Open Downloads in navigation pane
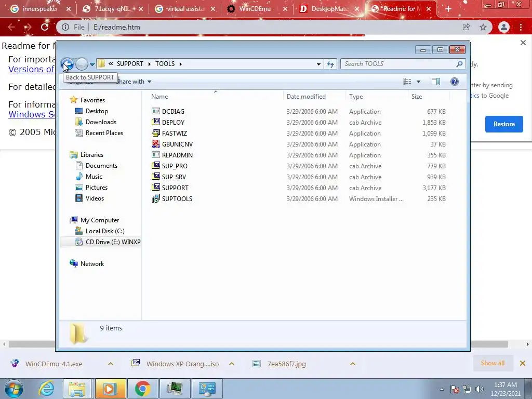Viewport: 532px width, 399px height. (101, 122)
